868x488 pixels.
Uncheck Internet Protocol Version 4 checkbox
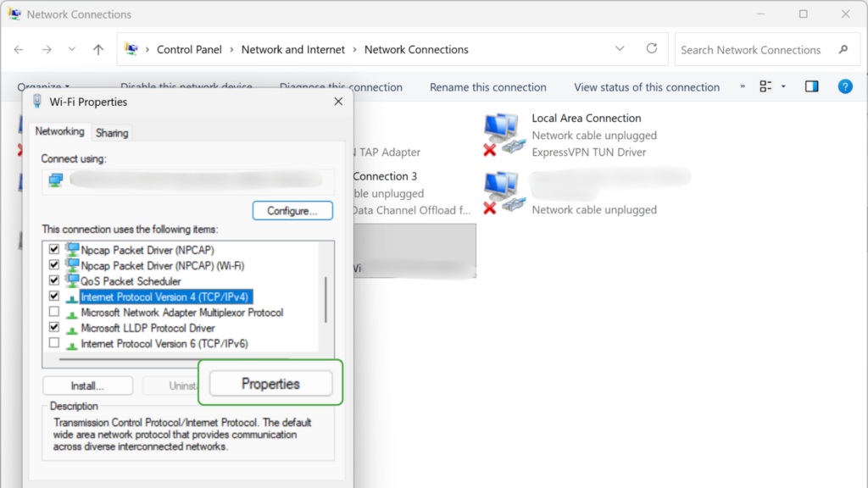53,297
